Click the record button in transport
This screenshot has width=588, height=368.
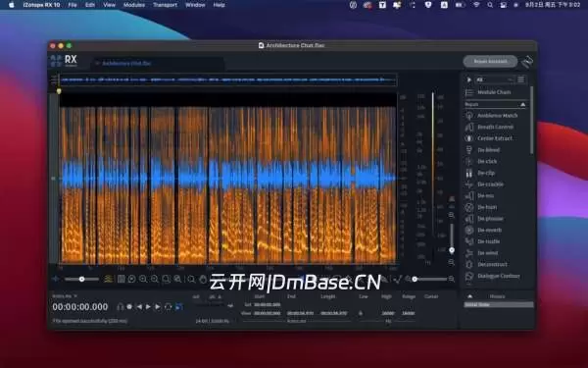pyautogui.click(x=129, y=307)
